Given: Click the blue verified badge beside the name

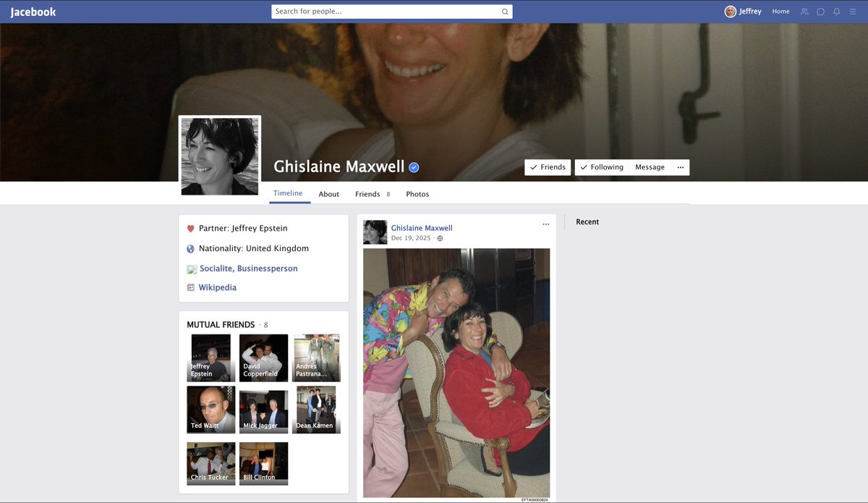Looking at the screenshot, I should pyautogui.click(x=414, y=167).
